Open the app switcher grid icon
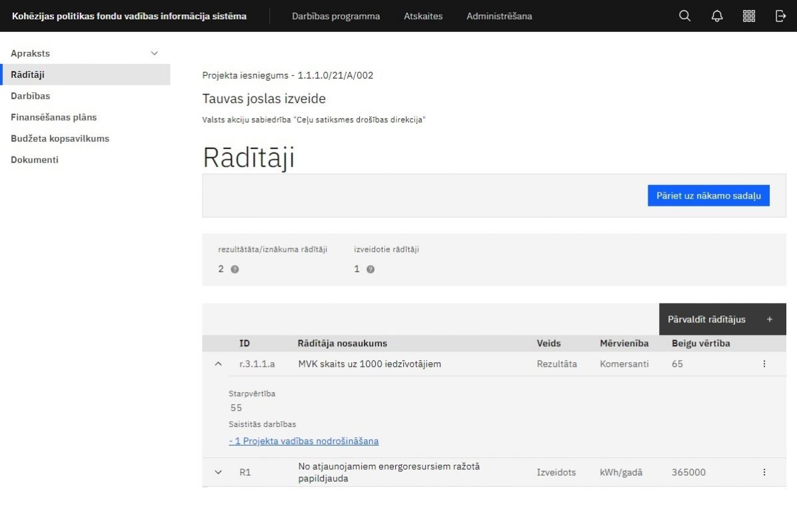The image size is (797, 532). click(x=749, y=16)
